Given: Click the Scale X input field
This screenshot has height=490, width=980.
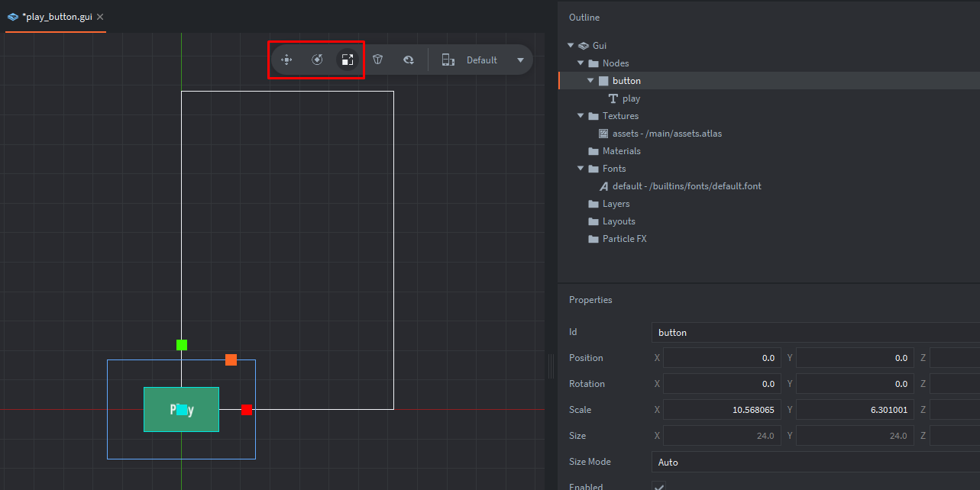Looking at the screenshot, I should pos(721,410).
